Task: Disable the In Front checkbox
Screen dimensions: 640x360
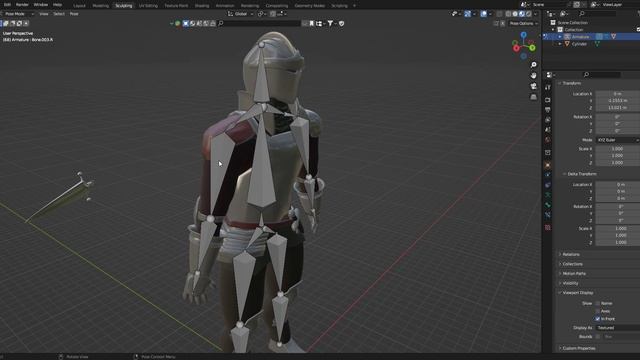Action: (x=598, y=319)
